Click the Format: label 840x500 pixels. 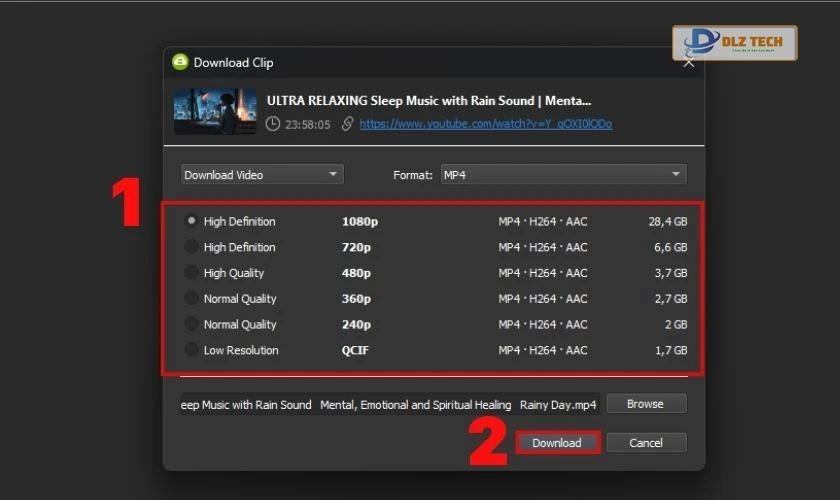point(412,175)
